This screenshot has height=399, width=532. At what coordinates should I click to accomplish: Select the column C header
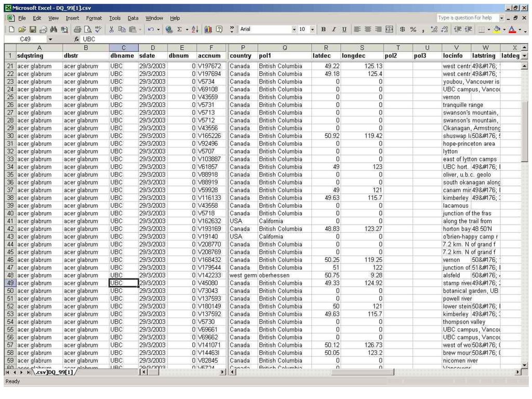[124, 48]
